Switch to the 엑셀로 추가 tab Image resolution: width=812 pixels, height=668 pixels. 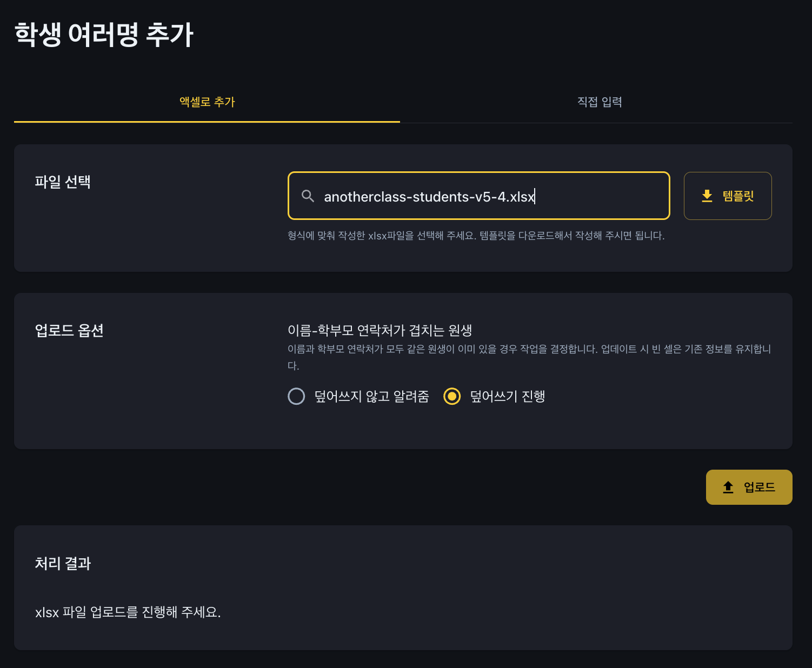[x=207, y=102]
